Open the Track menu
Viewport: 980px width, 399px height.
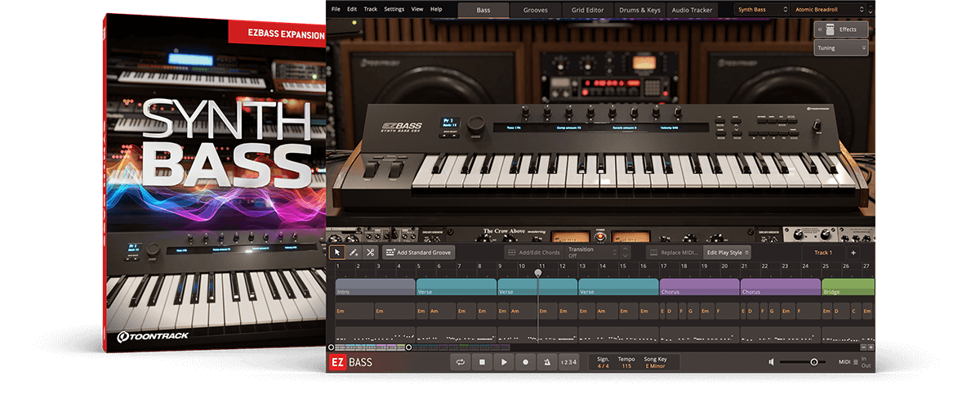pos(371,9)
